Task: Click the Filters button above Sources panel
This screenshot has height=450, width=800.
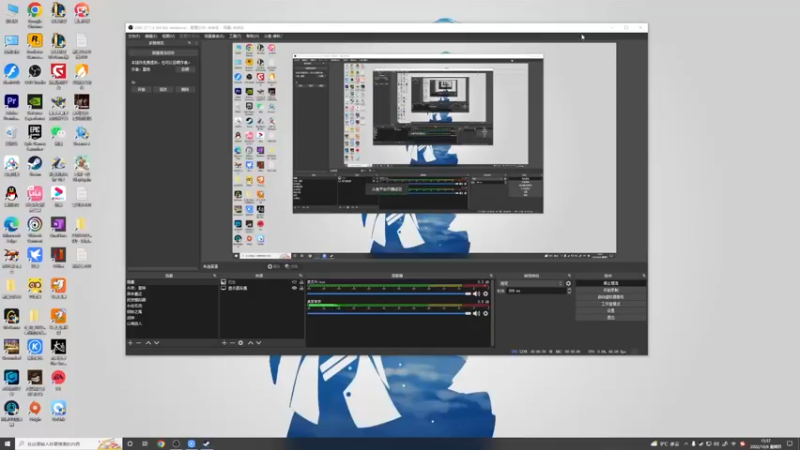Action: coord(291,266)
